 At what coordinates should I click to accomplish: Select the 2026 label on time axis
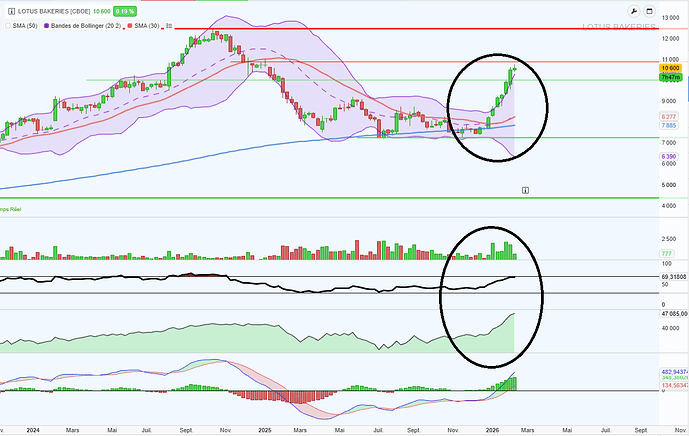tap(494, 429)
